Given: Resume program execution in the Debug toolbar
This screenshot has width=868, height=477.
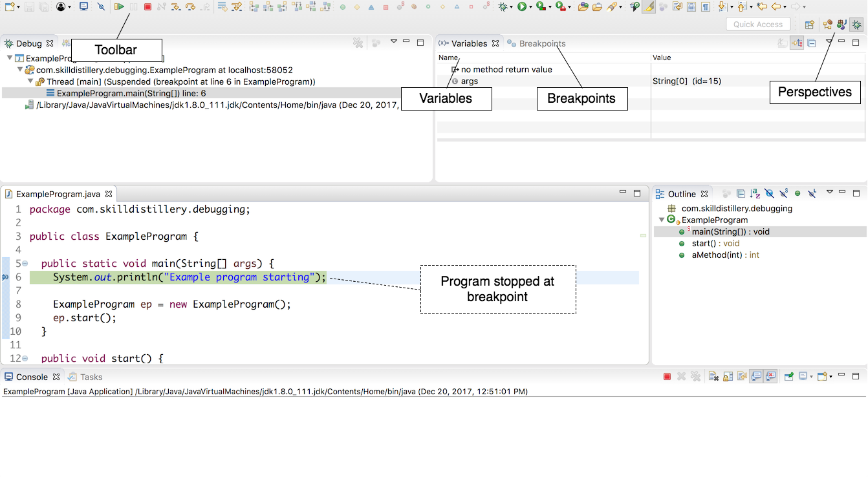Looking at the screenshot, I should pyautogui.click(x=120, y=7).
